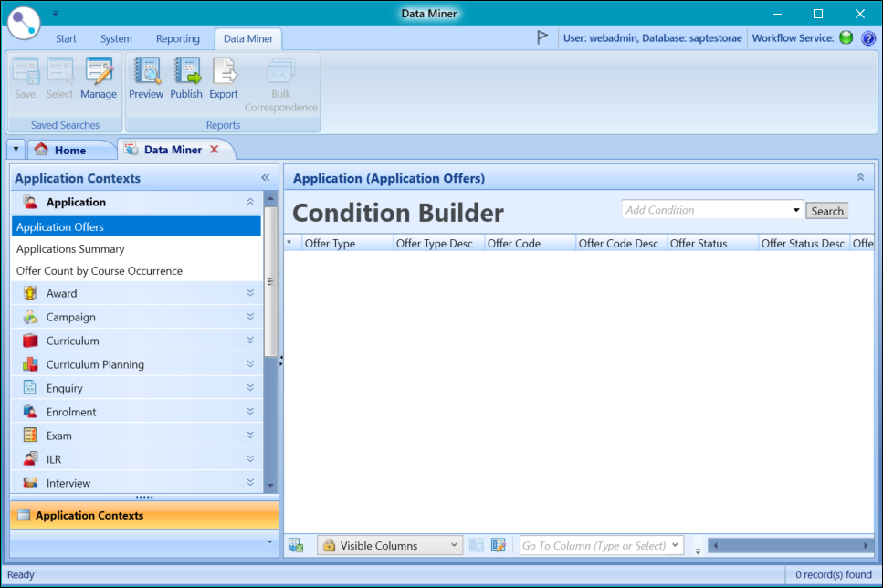Collapse the Application context section

[x=249, y=202]
